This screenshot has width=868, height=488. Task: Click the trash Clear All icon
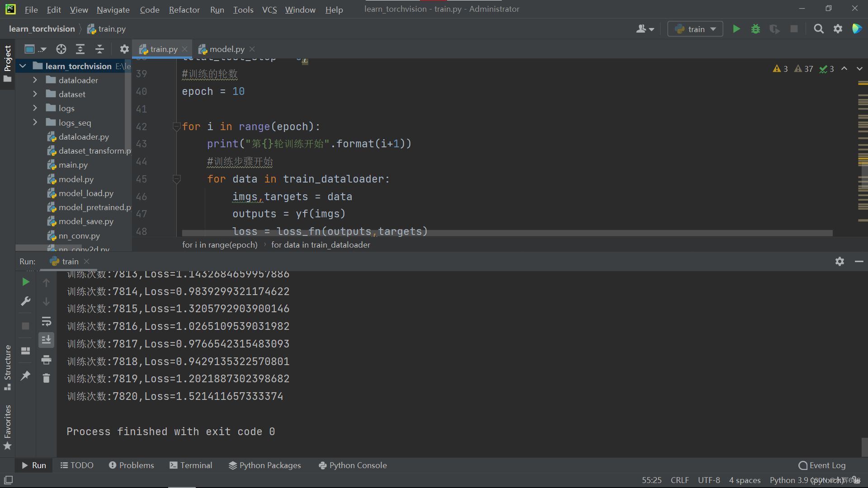click(x=46, y=378)
